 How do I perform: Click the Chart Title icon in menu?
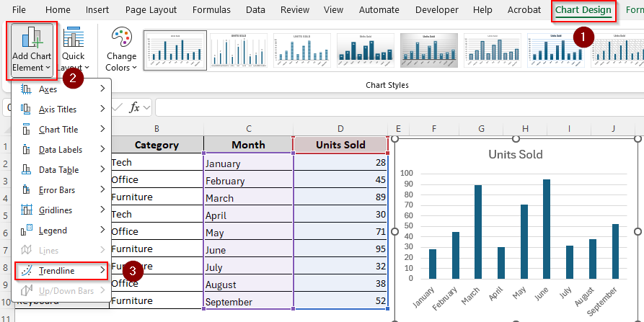(x=26, y=130)
